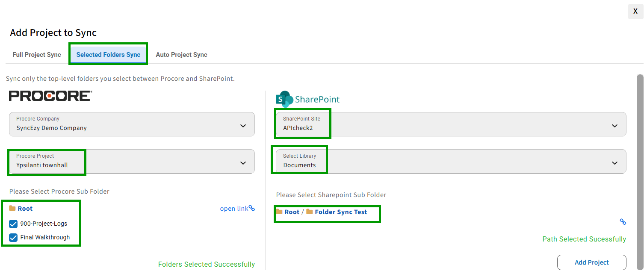Select the Selected Folders Sync tab
Screen dimensions: 644x274
pos(108,55)
